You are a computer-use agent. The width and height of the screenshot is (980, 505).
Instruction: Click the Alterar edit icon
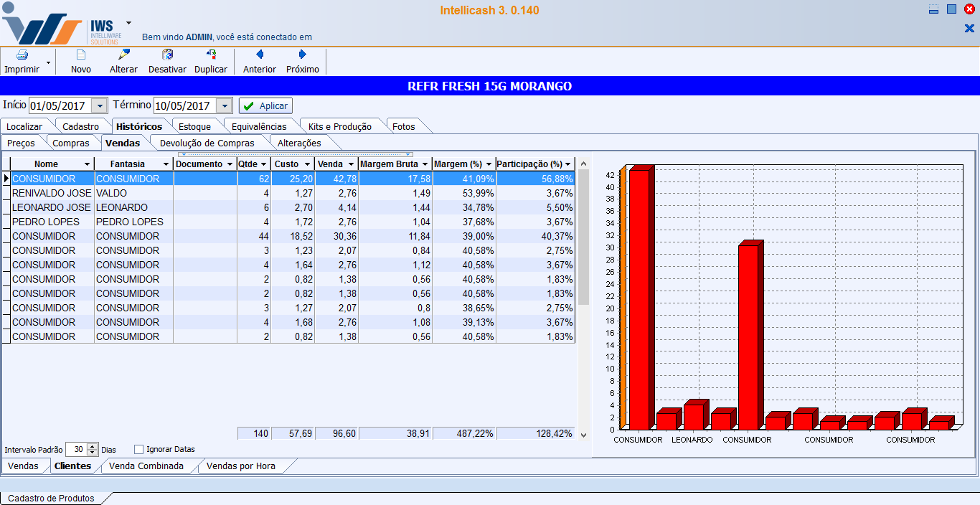pos(123,55)
